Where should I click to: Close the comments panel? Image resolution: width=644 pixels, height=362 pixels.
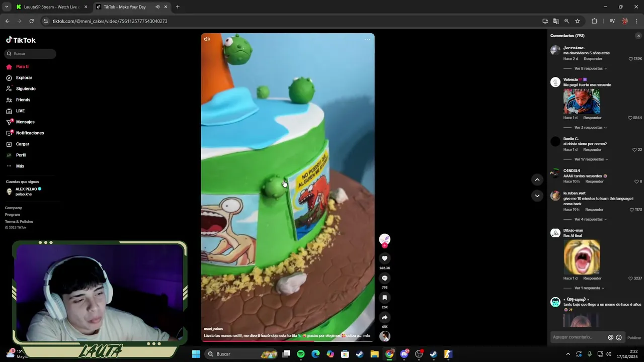pos(638,36)
